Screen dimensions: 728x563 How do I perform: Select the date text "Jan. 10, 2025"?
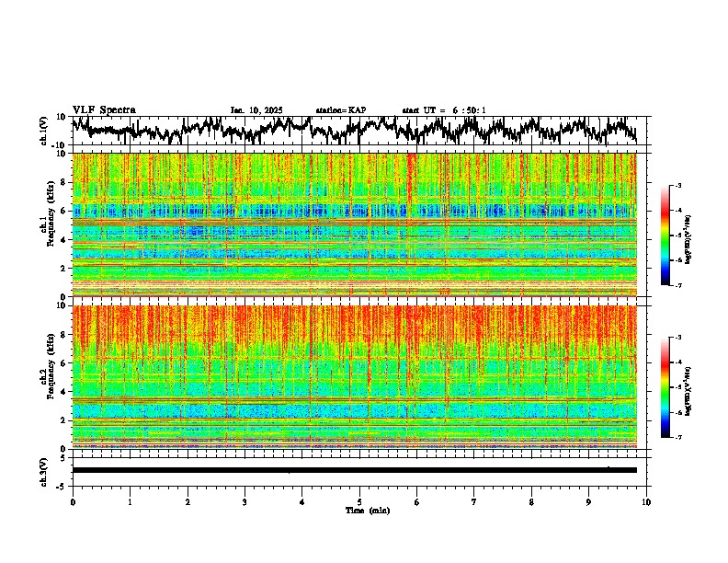256,110
